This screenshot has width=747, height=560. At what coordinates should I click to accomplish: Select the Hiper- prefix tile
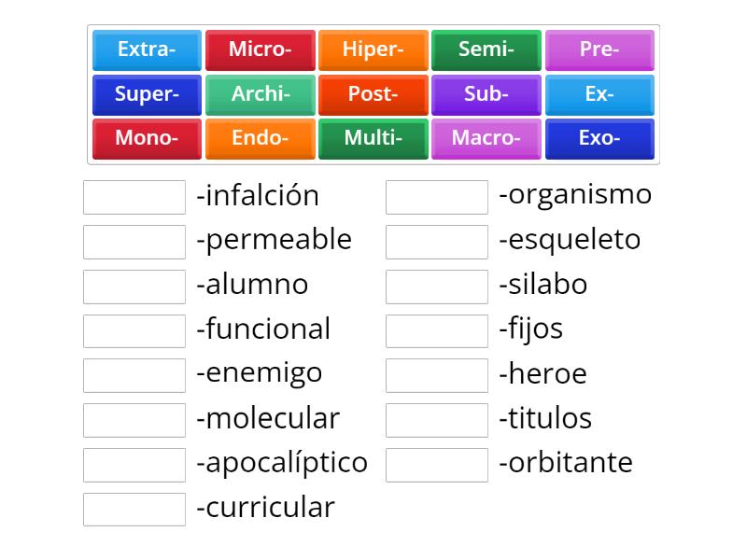[x=373, y=50]
